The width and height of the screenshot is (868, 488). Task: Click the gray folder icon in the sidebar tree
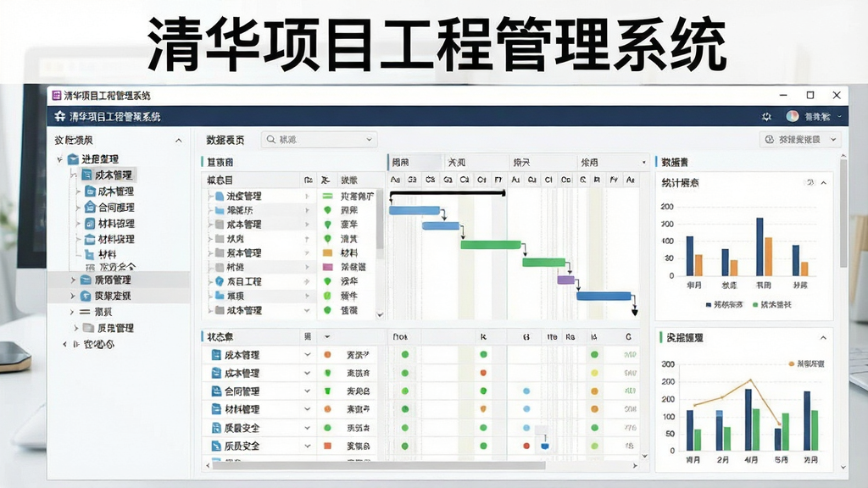click(x=88, y=328)
